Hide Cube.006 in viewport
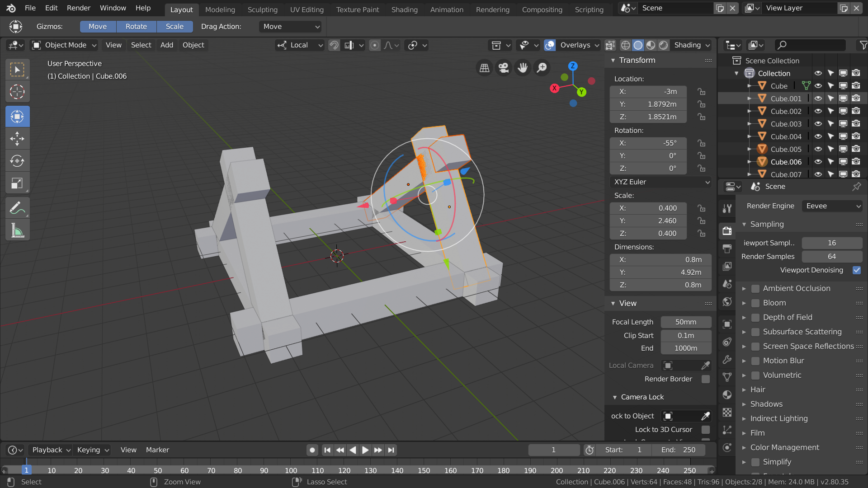Screen dimensions: 868x488 818,162
